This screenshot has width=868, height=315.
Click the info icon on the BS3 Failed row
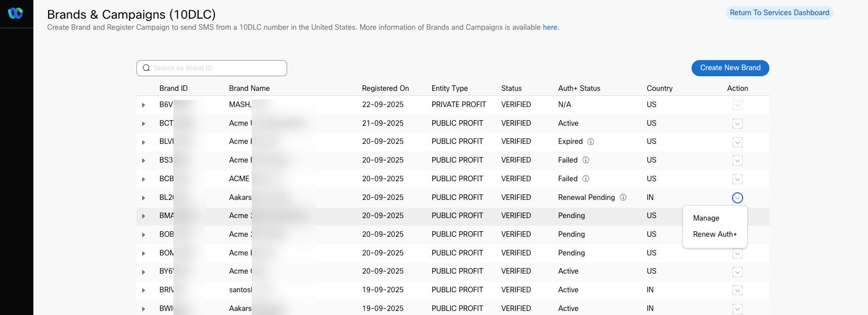coord(585,160)
